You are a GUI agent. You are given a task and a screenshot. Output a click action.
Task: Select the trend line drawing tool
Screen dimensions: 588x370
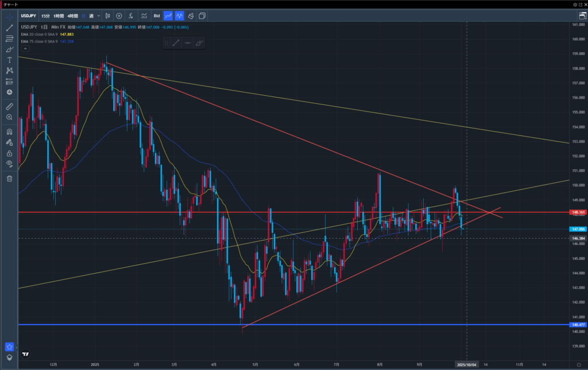coord(9,28)
